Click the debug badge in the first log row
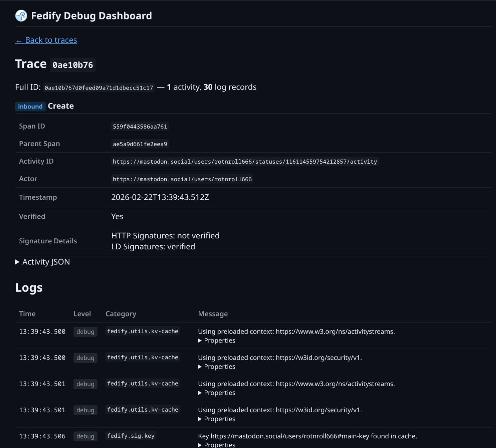The width and height of the screenshot is (496, 448). pos(85,332)
